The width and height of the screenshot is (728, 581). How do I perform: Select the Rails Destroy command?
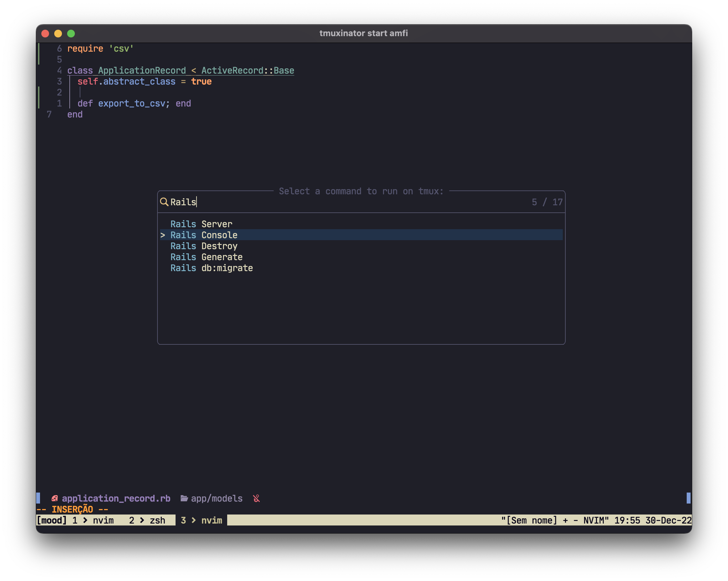point(204,246)
